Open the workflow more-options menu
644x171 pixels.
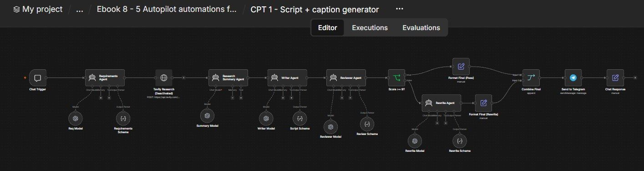pos(399,9)
